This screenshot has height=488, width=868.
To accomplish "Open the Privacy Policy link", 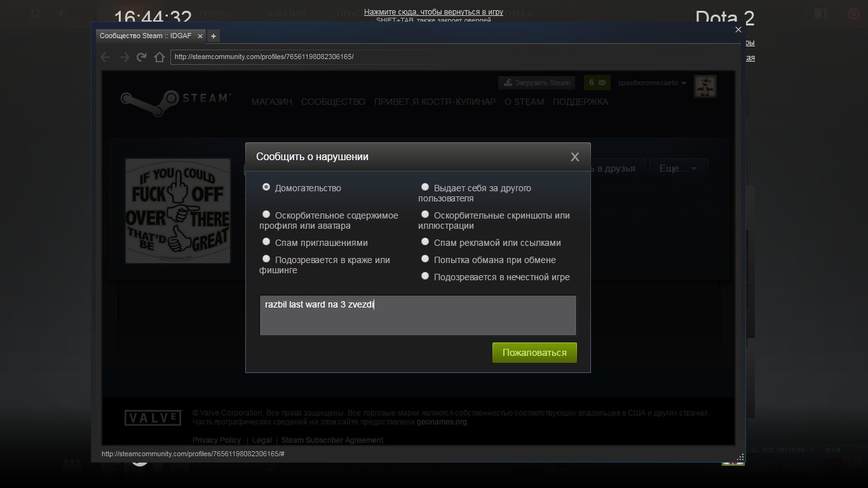I will (x=217, y=440).
